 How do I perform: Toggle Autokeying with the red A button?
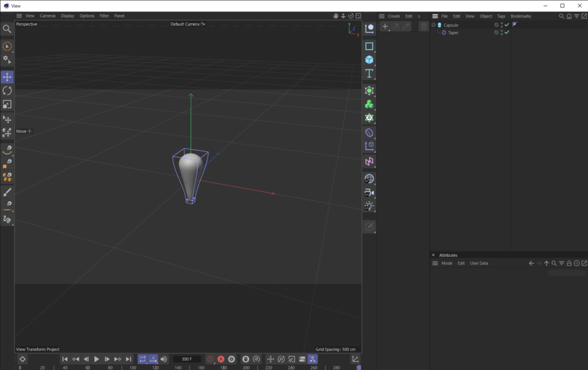coord(221,359)
